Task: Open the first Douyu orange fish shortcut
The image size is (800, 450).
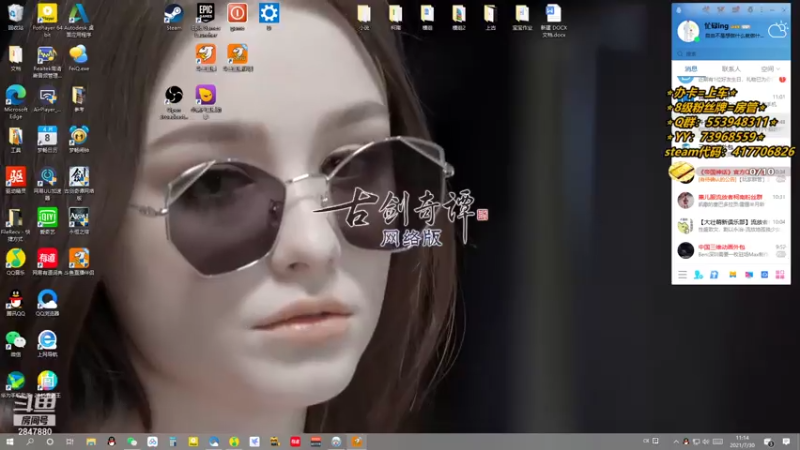Action: [x=206, y=57]
